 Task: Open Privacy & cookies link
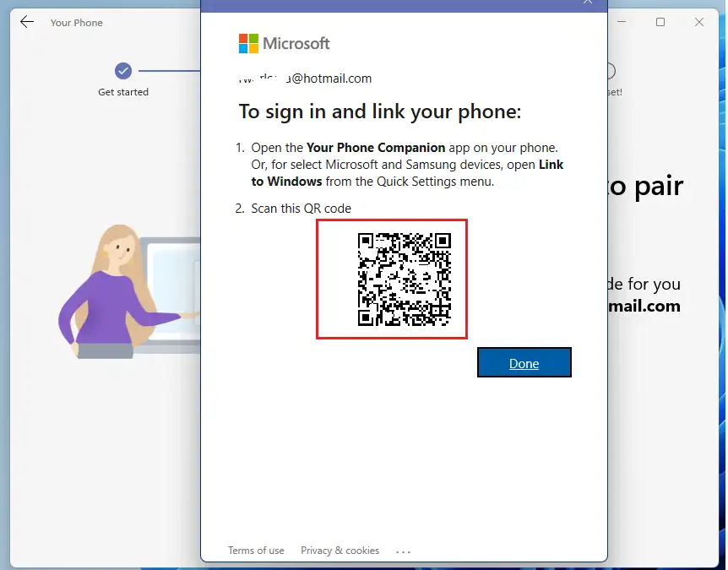pos(340,551)
